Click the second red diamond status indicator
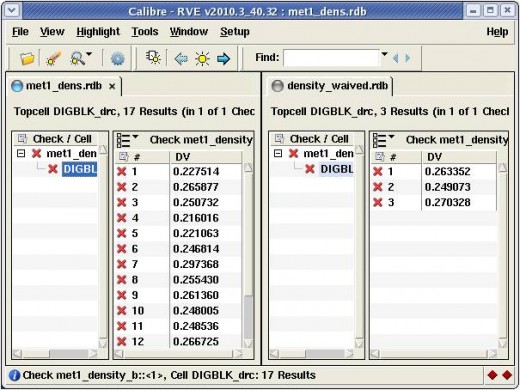The image size is (520, 390). tap(507, 375)
